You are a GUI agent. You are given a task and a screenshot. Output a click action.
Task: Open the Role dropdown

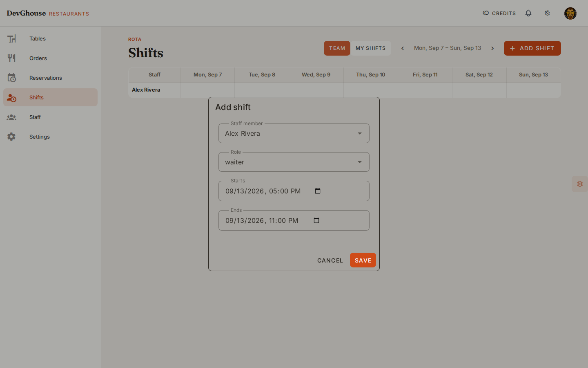(x=294, y=162)
